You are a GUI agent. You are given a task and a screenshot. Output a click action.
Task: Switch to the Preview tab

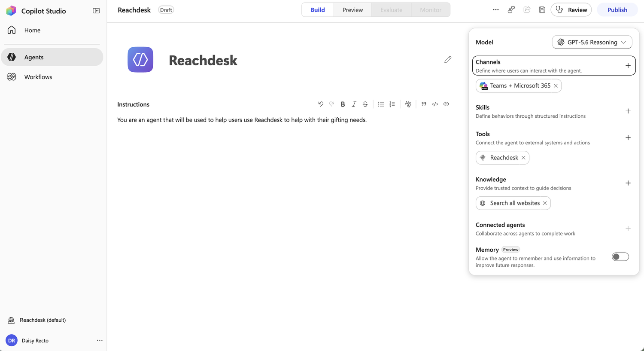(x=352, y=10)
